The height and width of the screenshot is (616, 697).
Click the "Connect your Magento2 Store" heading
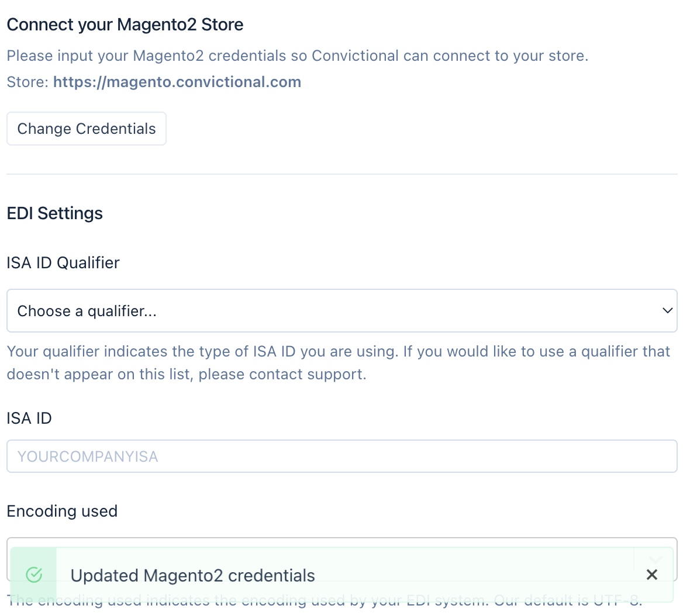tap(125, 25)
